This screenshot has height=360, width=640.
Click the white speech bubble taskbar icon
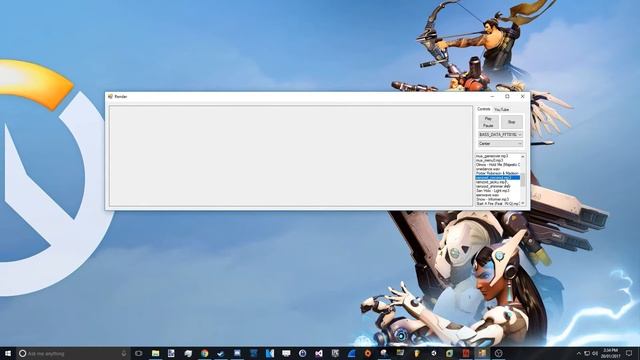[286, 353]
